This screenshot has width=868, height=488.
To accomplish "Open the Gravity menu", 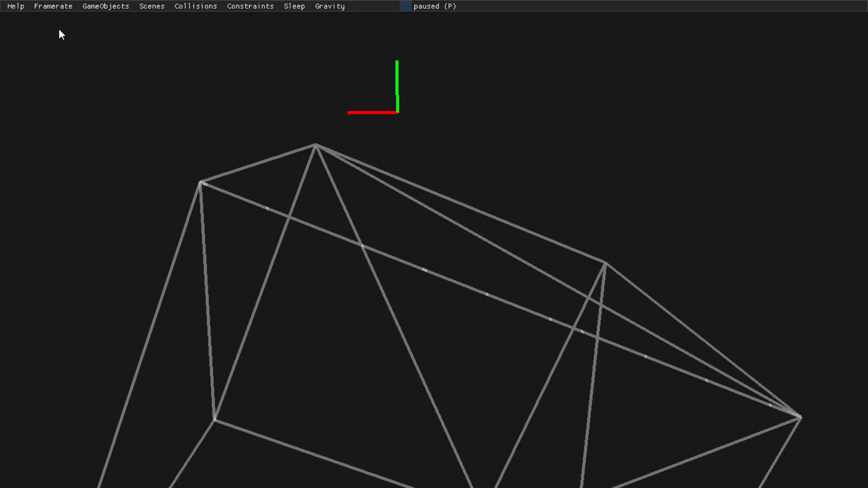I will coord(330,6).
